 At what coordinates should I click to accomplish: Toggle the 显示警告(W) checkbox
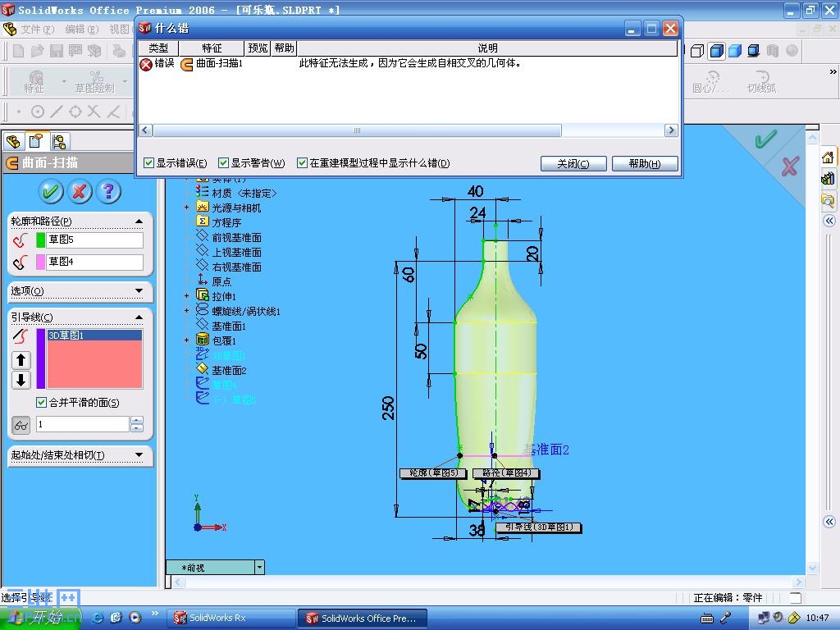point(223,163)
